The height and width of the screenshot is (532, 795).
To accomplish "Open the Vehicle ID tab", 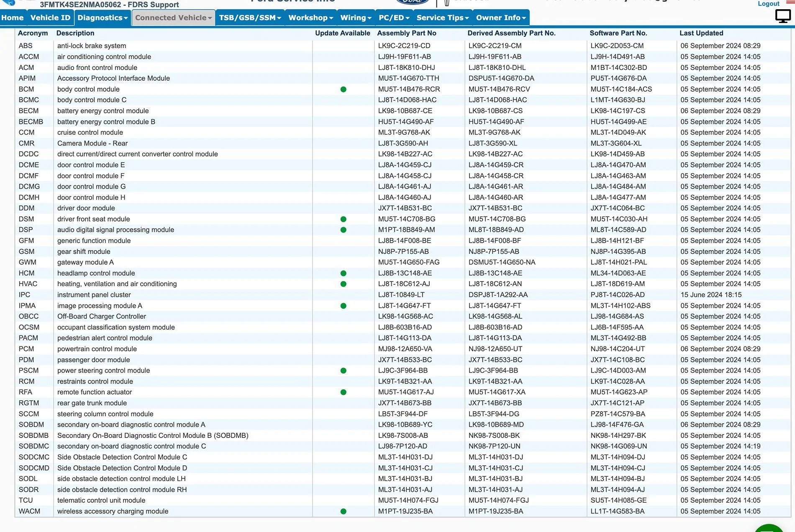I will [50, 18].
